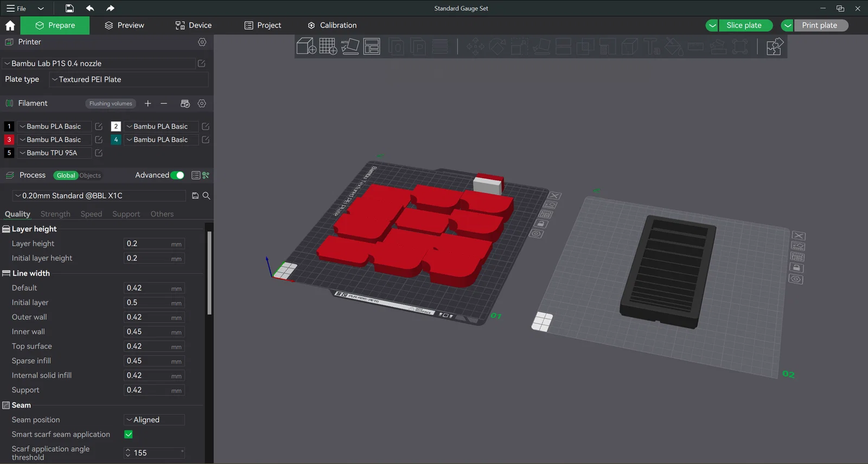868x464 pixels.
Task: Select the red filament 3 swatch
Action: (x=9, y=140)
